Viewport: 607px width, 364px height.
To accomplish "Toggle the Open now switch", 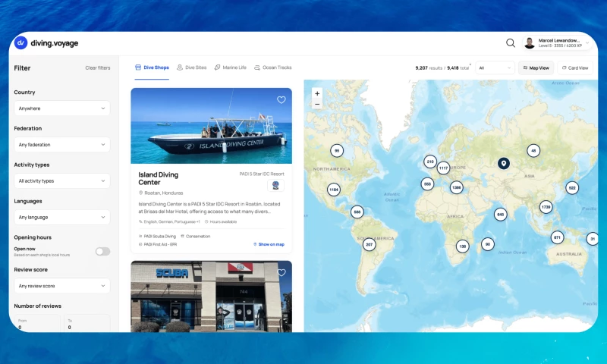I will 102,252.
